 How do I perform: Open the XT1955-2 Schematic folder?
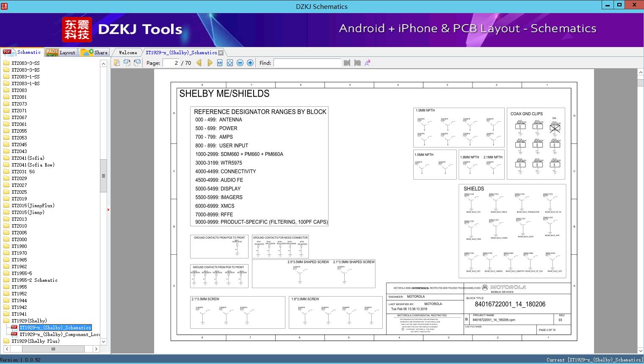pyautogui.click(x=34, y=280)
